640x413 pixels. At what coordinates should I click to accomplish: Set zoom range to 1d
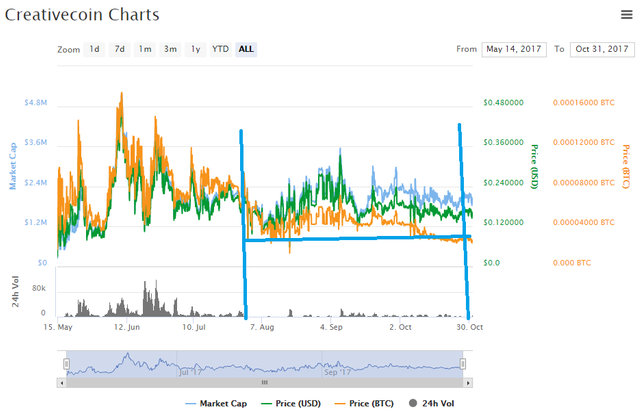[94, 49]
